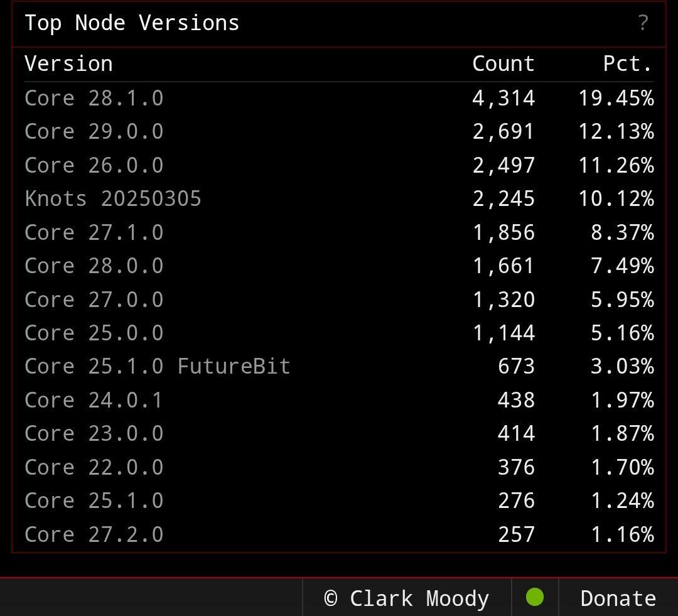
Task: Click the count value 376
Action: click(516, 467)
